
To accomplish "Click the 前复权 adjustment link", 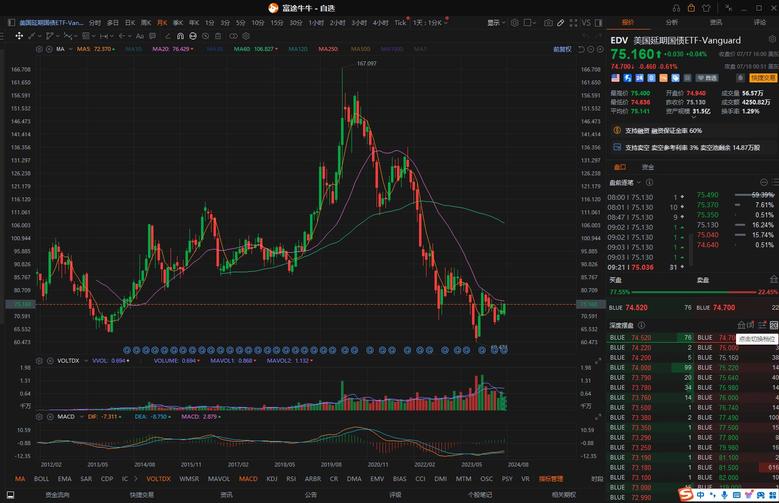I will pyautogui.click(x=562, y=49).
